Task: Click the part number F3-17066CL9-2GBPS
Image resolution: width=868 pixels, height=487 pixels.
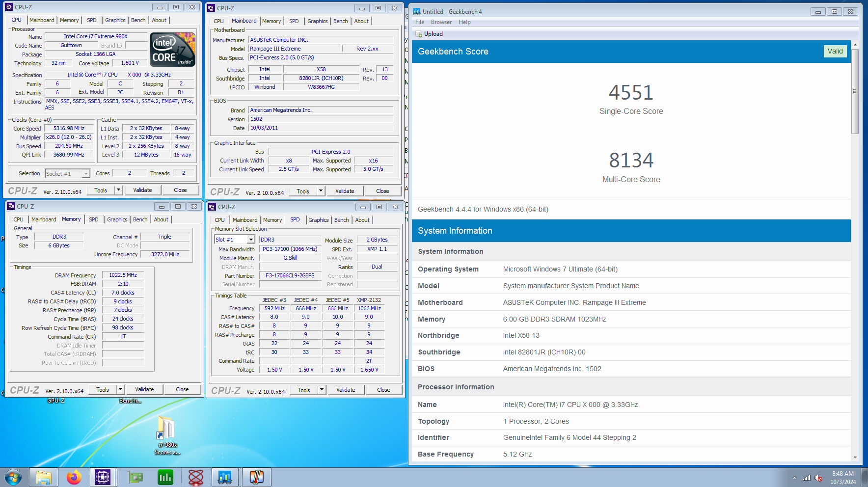Action: pos(290,275)
